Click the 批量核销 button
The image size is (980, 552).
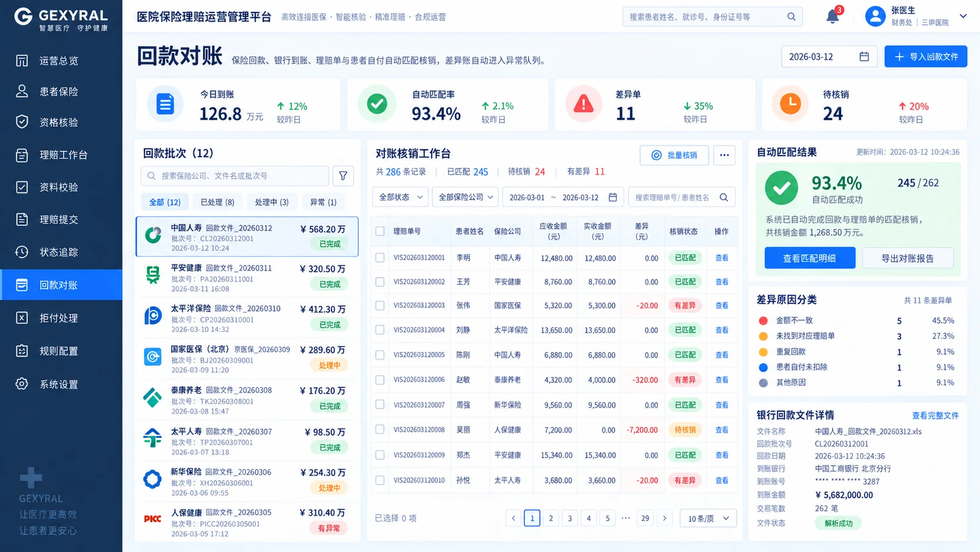coord(675,155)
